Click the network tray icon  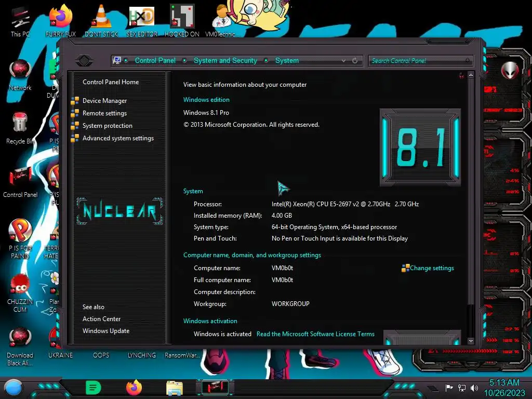[x=462, y=388]
